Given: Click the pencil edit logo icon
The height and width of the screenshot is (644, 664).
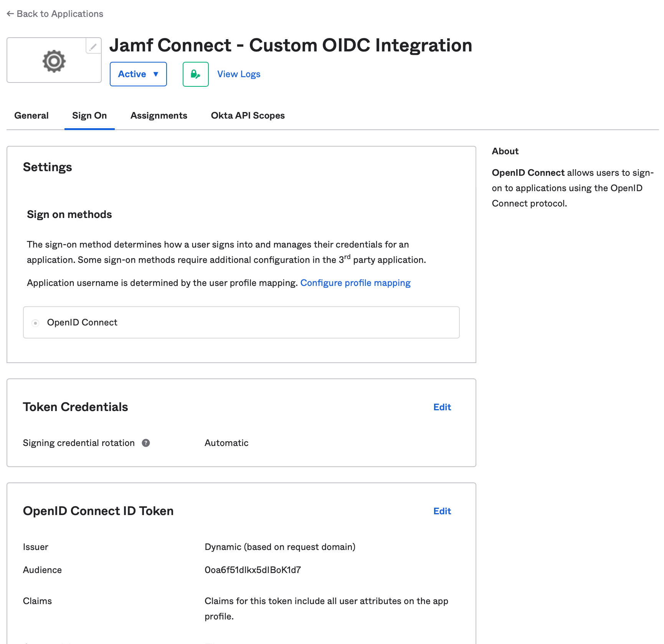Looking at the screenshot, I should tap(93, 46).
